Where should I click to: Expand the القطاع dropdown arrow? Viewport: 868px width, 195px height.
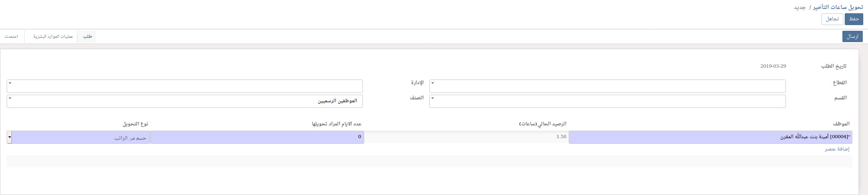pos(433,83)
